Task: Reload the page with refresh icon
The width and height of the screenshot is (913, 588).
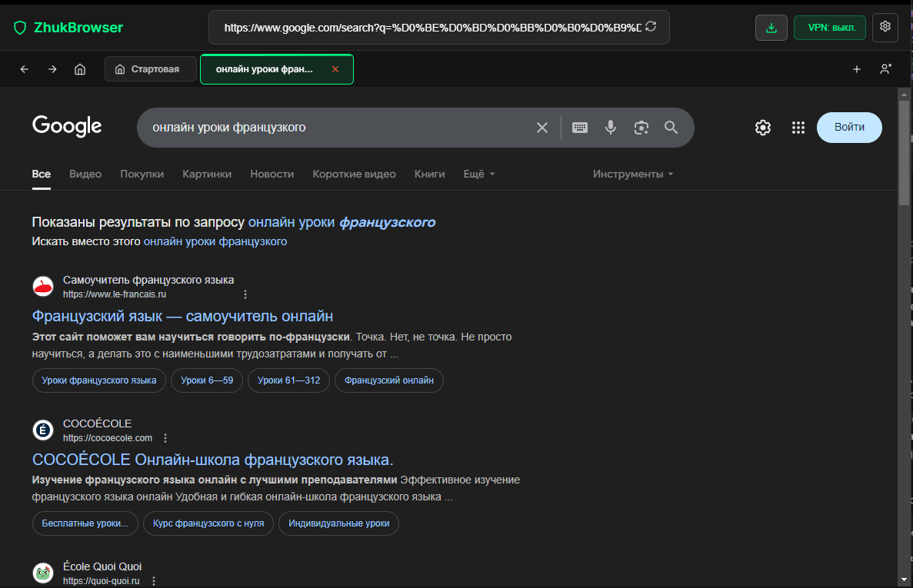Action: pyautogui.click(x=651, y=27)
